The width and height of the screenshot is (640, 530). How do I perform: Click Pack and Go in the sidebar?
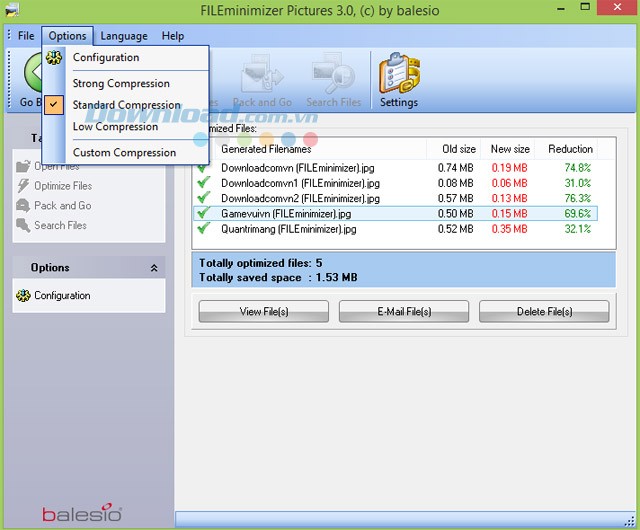pyautogui.click(x=62, y=205)
